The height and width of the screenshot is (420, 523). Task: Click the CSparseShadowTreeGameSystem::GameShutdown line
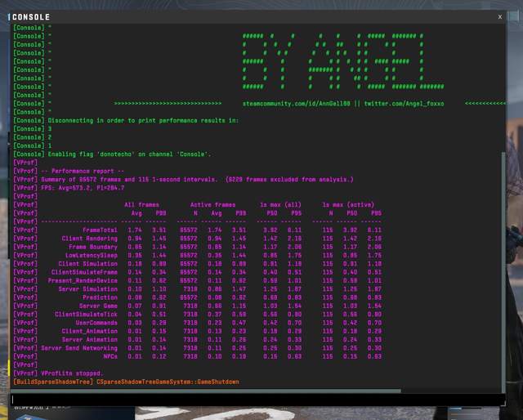coord(168,382)
